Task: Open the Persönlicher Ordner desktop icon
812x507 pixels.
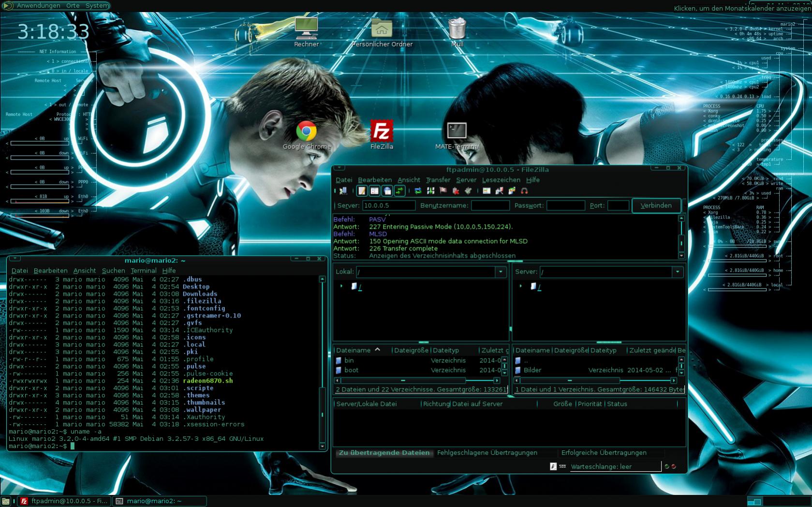Action: (382, 32)
